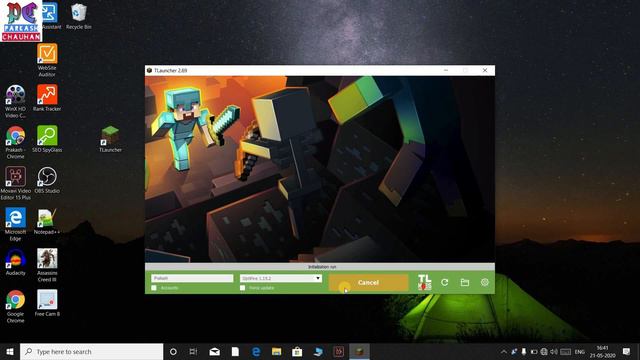Screen dimensions: 640x360
Task: Select WinX HD Video Converter icon
Action: pyautogui.click(x=16, y=101)
